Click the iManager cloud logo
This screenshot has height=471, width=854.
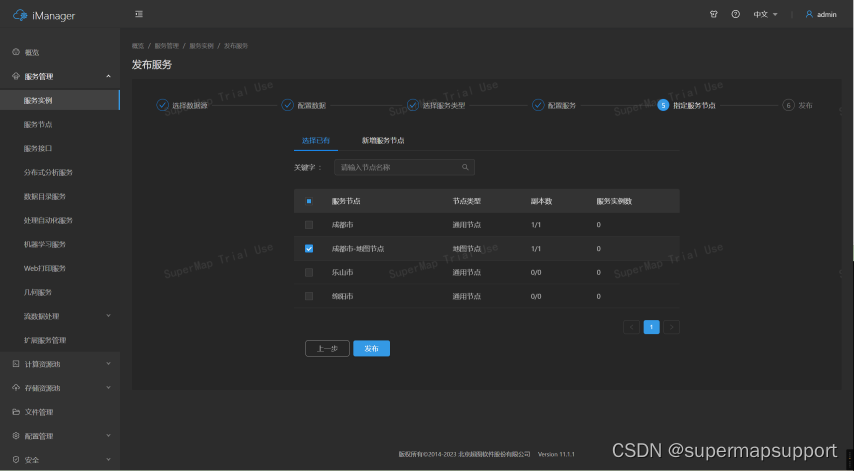[x=20, y=15]
